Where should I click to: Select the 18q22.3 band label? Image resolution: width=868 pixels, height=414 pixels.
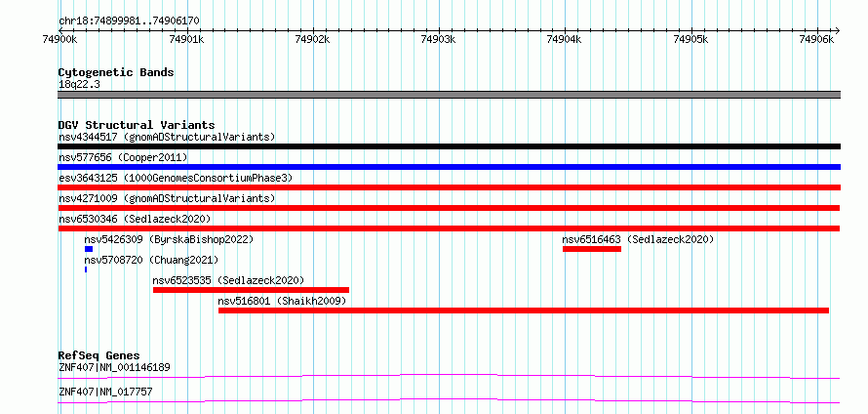[x=79, y=85]
